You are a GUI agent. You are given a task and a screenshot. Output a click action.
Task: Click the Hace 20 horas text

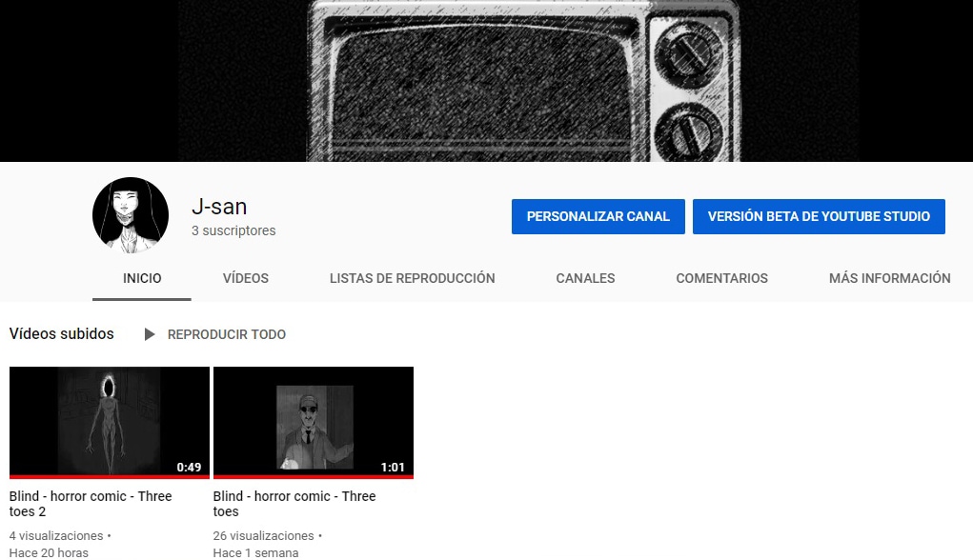pyautogui.click(x=49, y=552)
